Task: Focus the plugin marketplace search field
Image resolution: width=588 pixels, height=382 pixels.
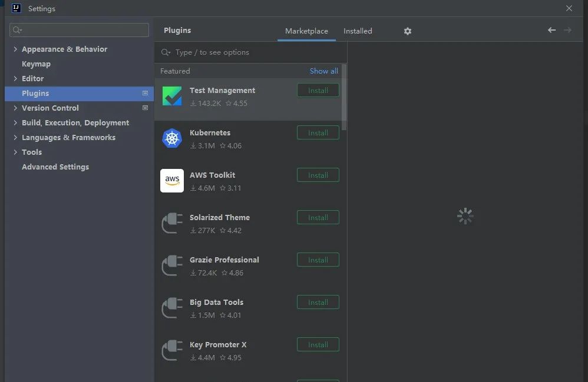Action: [x=250, y=52]
